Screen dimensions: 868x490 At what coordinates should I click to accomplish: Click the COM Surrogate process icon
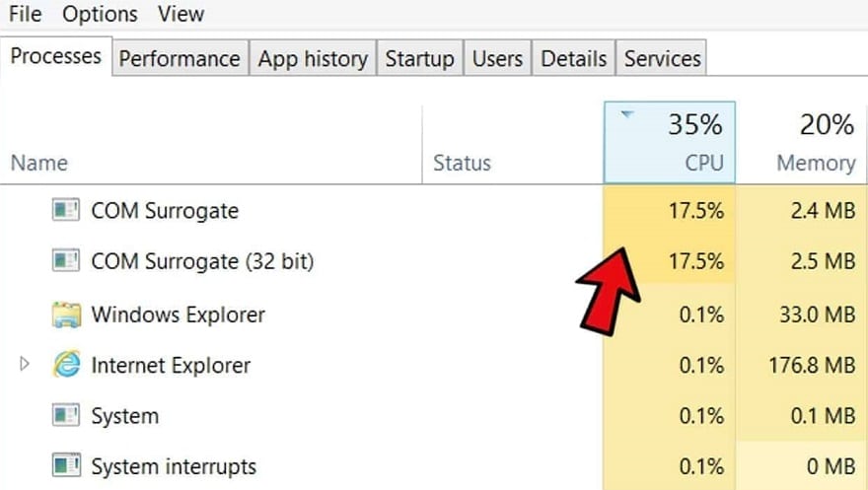click(66, 211)
